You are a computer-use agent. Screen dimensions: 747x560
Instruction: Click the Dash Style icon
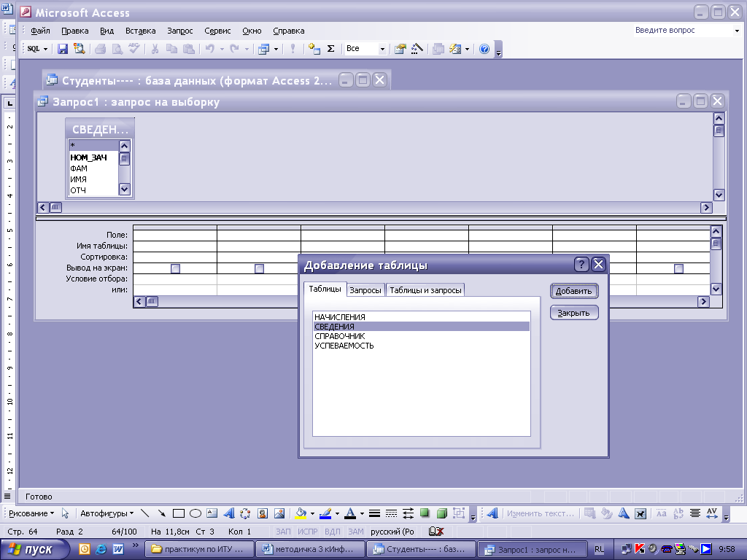(x=391, y=513)
